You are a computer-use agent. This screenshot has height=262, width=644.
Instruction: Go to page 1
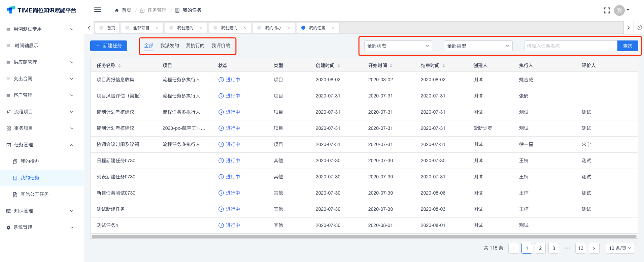[527, 248]
